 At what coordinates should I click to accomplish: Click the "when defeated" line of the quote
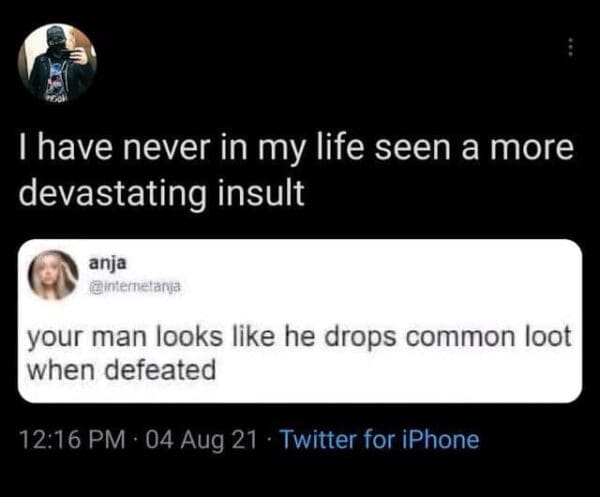pos(121,370)
